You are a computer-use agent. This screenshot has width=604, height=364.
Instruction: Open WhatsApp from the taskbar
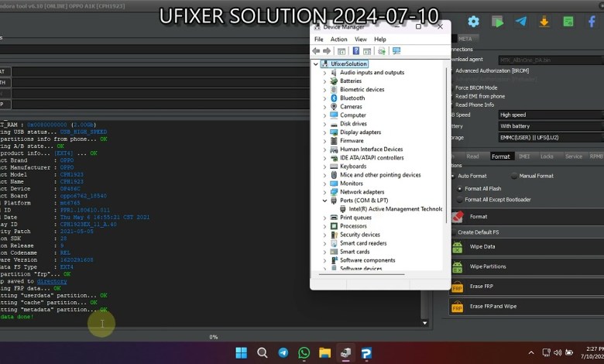click(x=304, y=352)
